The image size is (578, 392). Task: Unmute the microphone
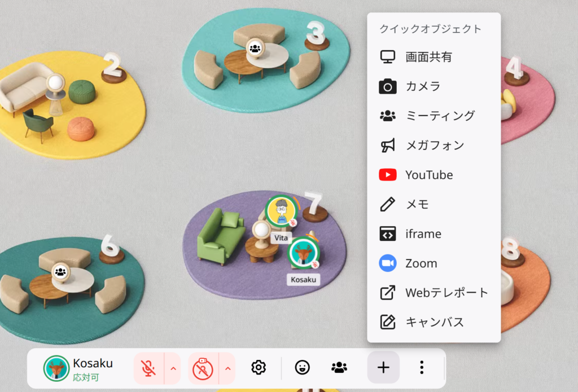pos(148,368)
